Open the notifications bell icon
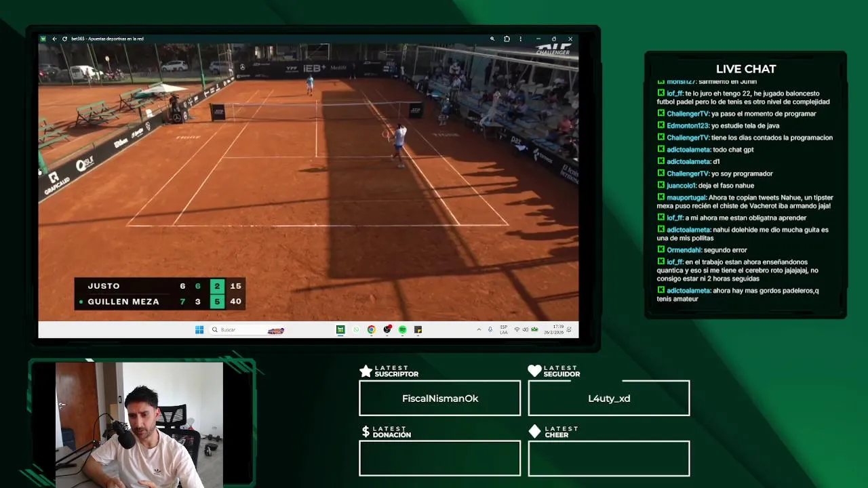 (x=570, y=329)
